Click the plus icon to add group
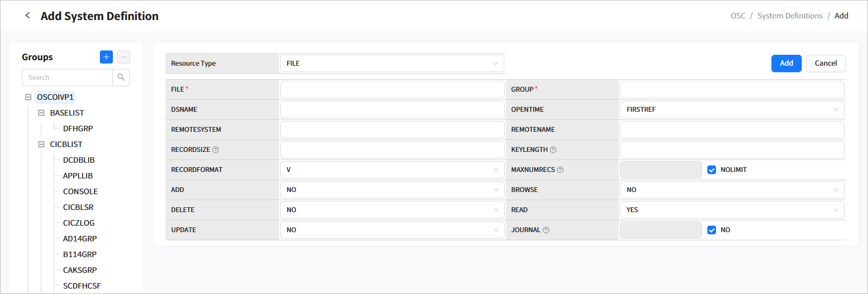The height and width of the screenshot is (294, 868). 106,57
